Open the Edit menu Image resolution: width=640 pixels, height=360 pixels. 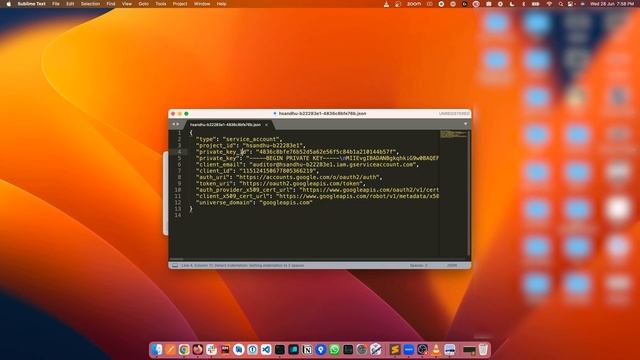click(70, 4)
